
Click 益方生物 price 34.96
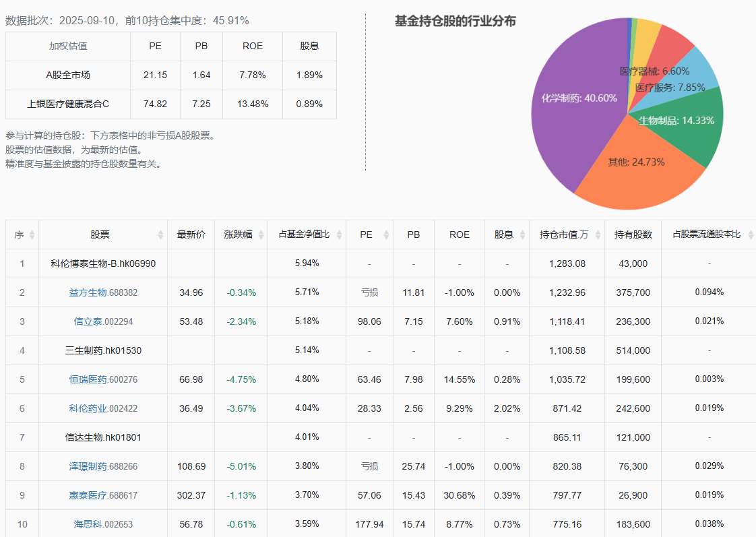click(191, 292)
